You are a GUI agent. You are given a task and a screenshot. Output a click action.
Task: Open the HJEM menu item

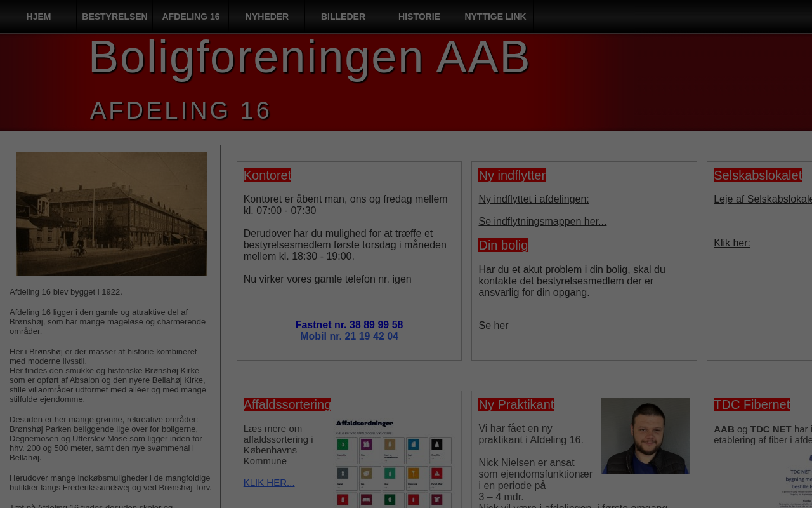pos(39,17)
